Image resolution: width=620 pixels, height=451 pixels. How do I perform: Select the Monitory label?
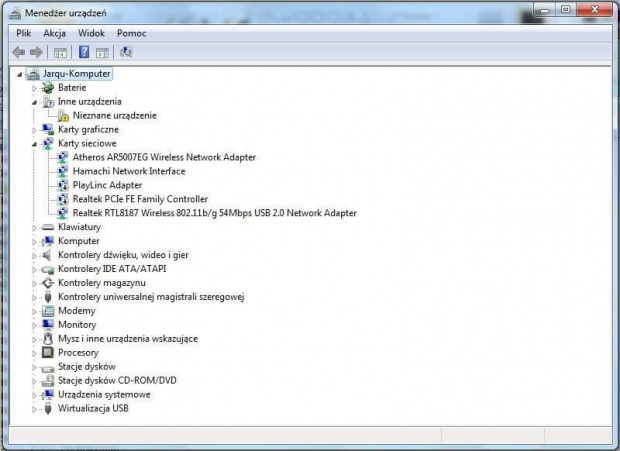(x=77, y=325)
